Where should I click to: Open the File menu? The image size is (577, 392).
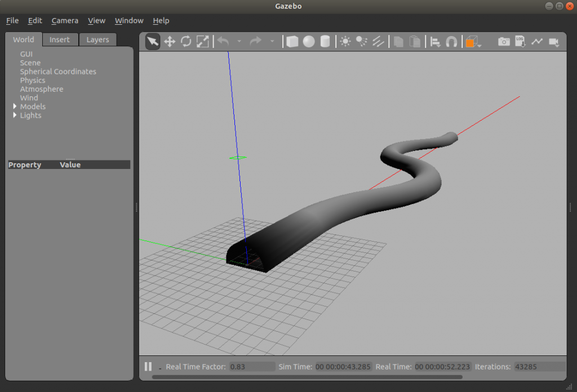(x=12, y=21)
